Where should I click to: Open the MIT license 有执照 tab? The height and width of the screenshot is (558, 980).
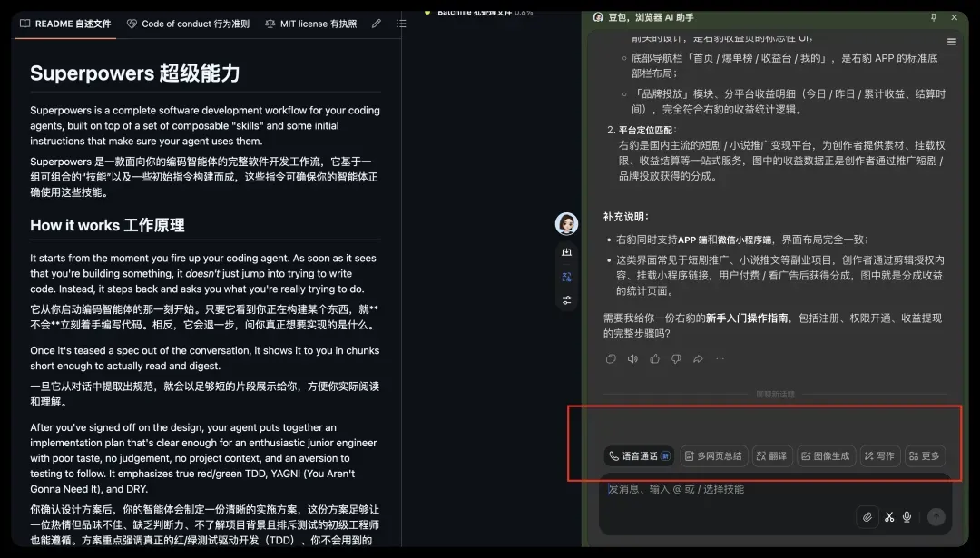[310, 24]
